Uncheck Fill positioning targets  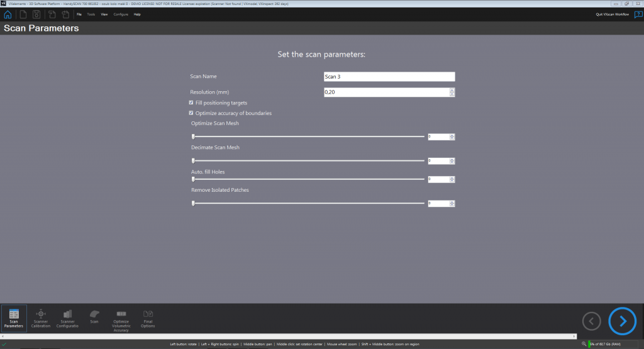[191, 102]
